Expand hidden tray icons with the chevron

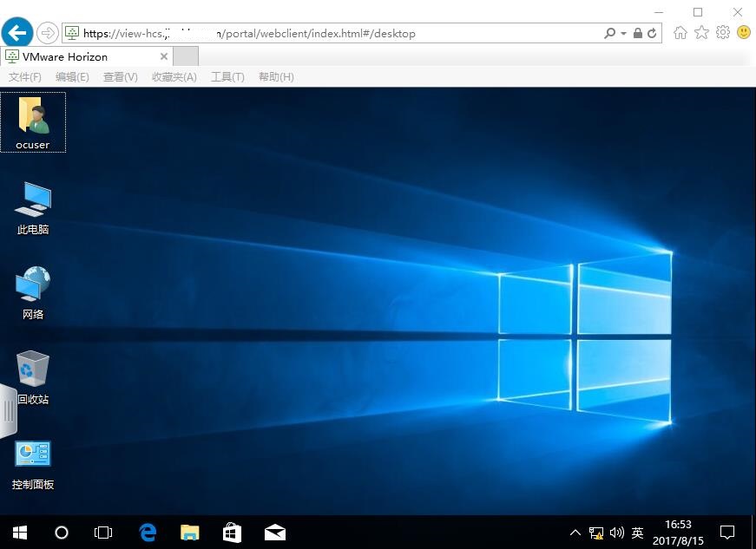575,532
